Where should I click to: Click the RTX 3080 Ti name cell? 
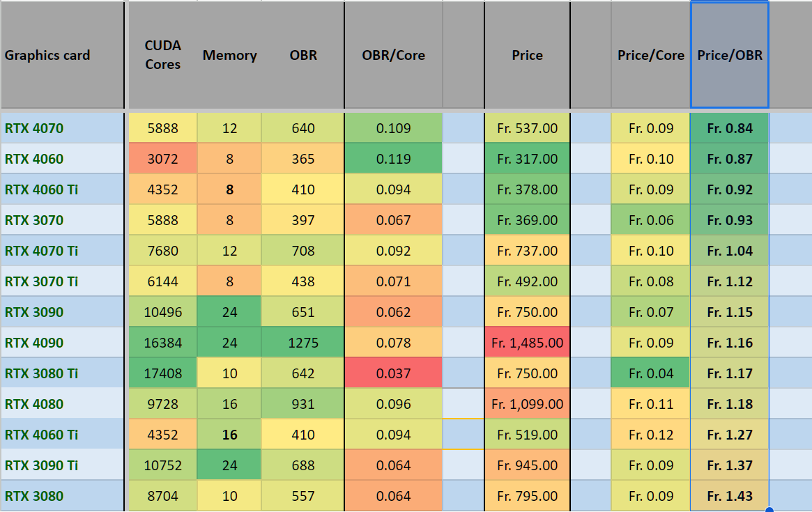pos(62,373)
